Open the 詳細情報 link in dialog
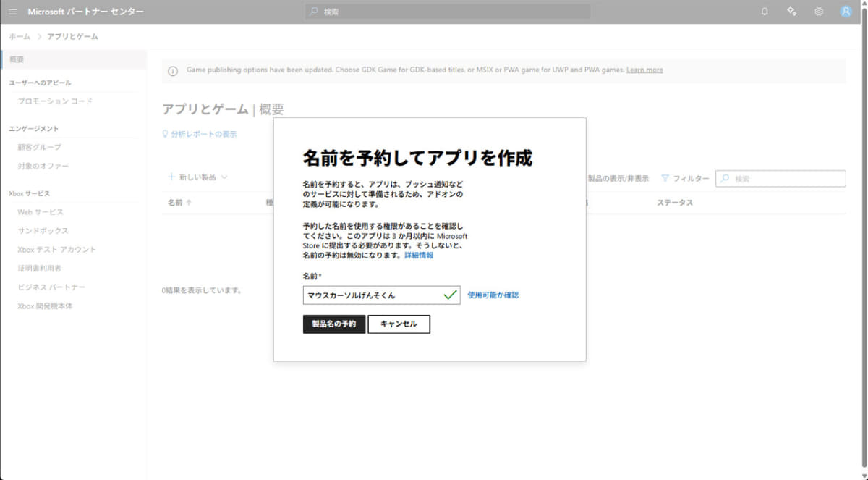 pos(419,256)
